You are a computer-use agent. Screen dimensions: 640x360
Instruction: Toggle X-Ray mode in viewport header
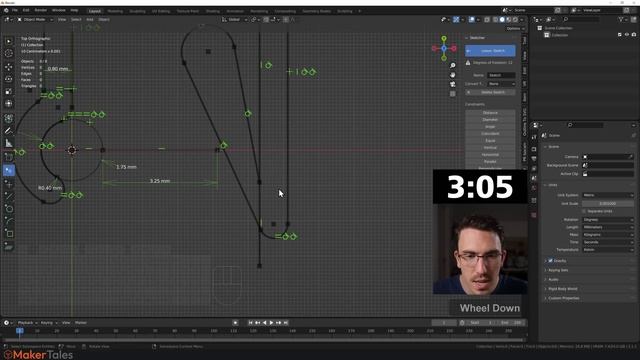(487, 19)
